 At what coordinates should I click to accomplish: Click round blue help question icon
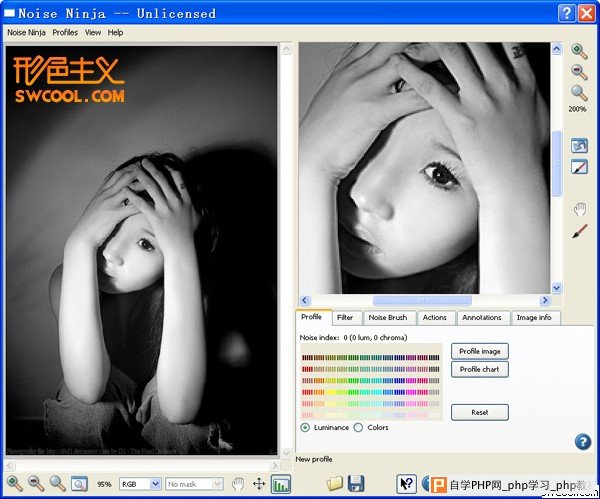582,442
